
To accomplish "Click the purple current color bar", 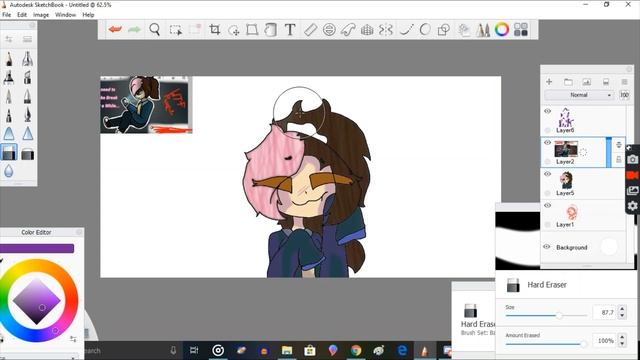I will click(x=37, y=248).
